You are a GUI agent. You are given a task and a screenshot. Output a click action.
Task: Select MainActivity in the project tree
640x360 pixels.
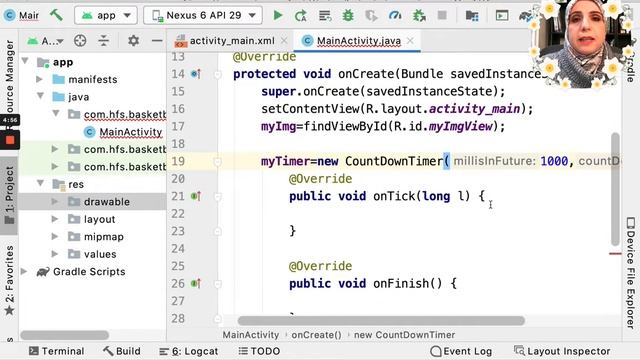pyautogui.click(x=131, y=132)
